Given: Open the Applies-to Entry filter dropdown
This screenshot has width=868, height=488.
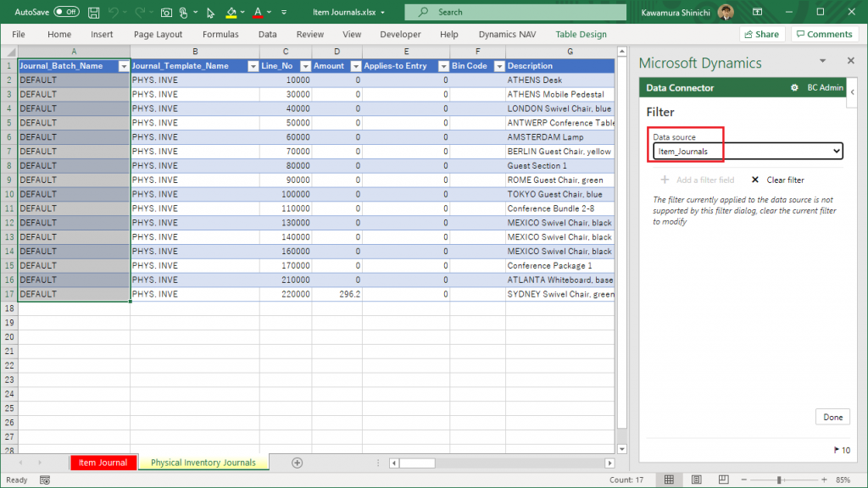Looking at the screenshot, I should [x=443, y=66].
